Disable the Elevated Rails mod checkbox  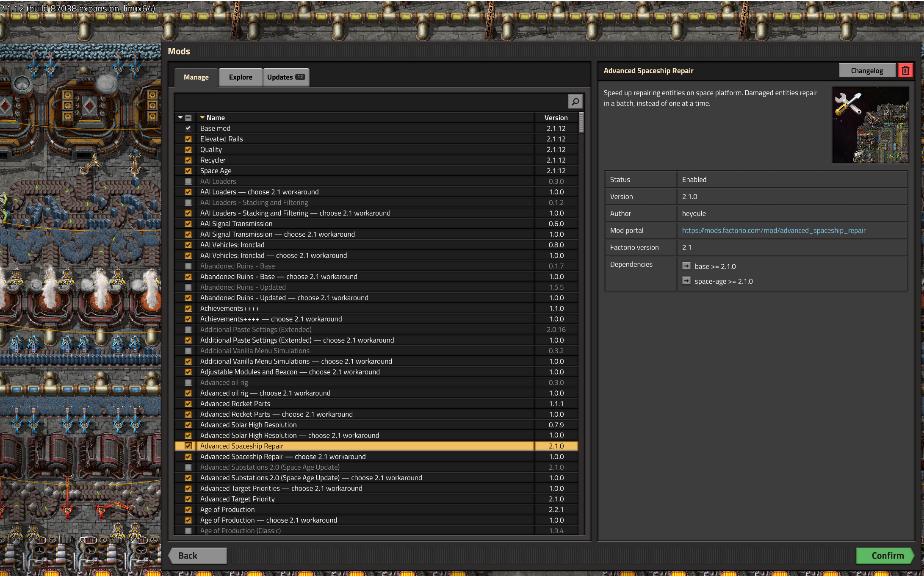click(188, 139)
